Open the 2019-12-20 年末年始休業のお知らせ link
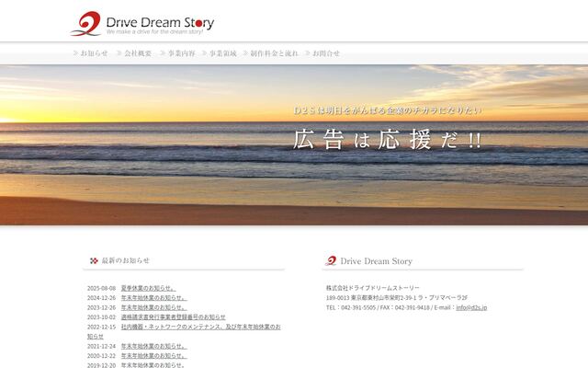 (x=153, y=365)
